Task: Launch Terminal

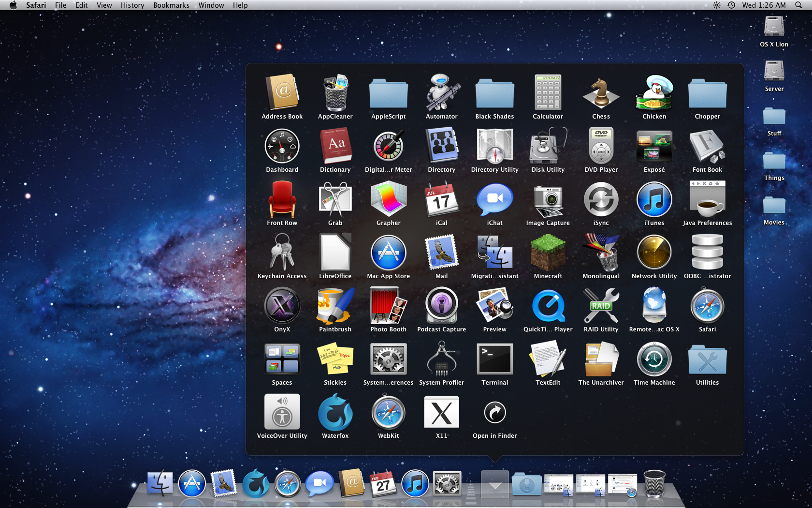Action: tap(494, 359)
